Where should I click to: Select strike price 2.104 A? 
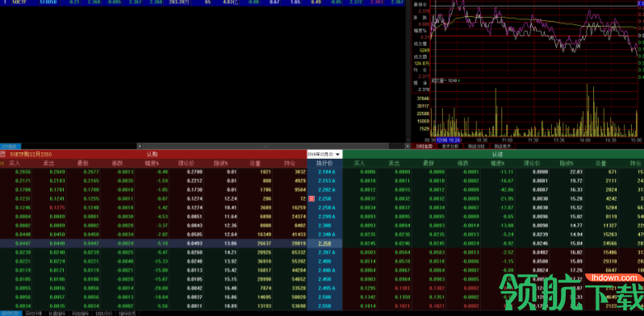[327, 172]
